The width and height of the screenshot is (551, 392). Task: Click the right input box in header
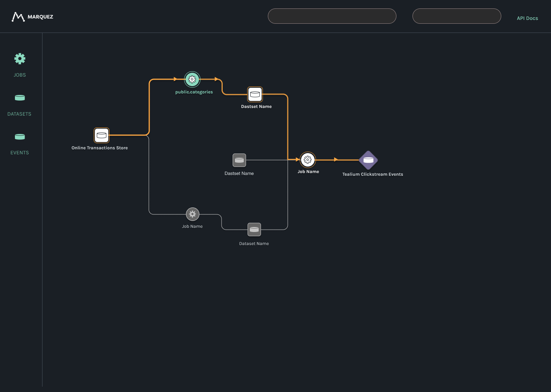click(x=456, y=16)
